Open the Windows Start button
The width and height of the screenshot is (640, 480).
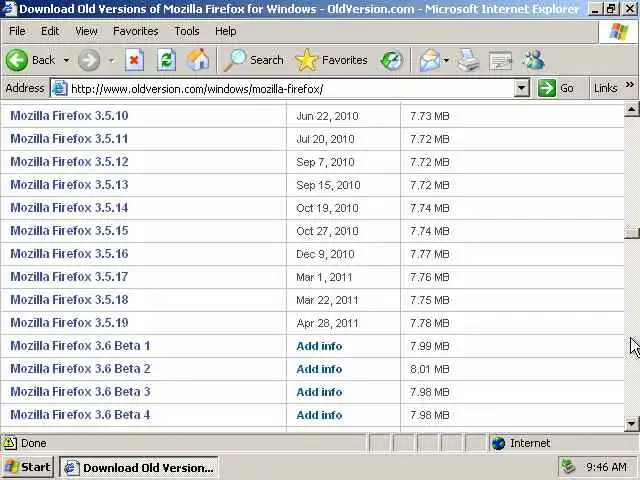pos(28,467)
